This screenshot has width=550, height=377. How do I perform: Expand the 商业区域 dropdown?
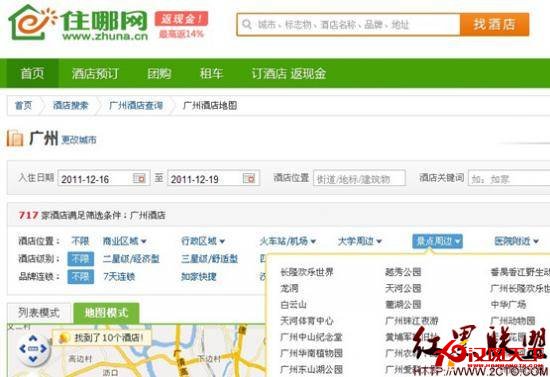click(x=125, y=241)
